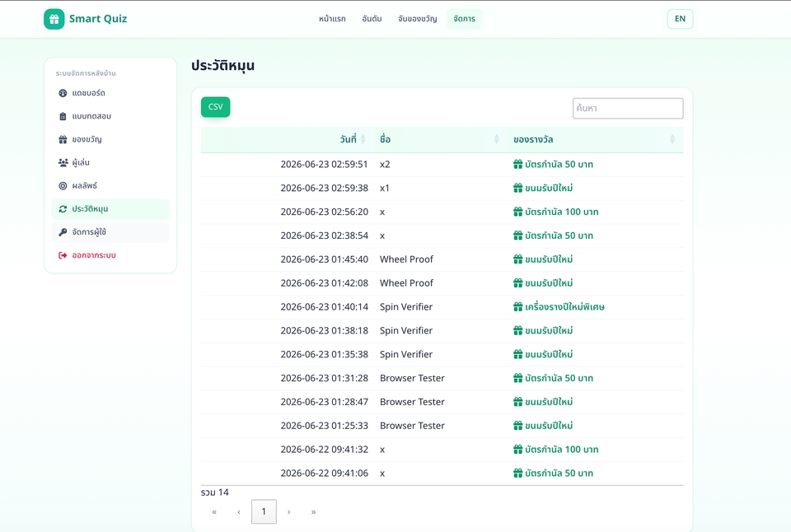Screen dimensions: 791x532
Task: Click the key icon beside จัดการผู้ใช้
Action: tap(63, 232)
